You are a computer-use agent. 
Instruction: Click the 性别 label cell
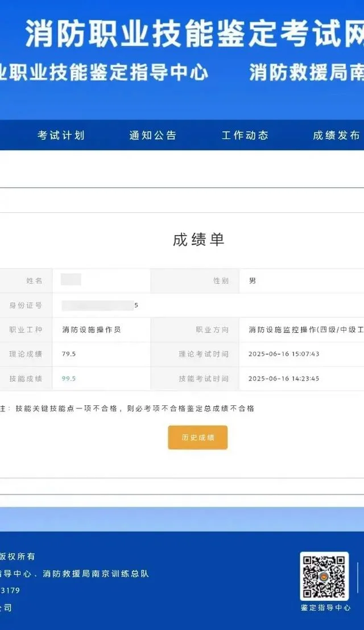[195, 281]
